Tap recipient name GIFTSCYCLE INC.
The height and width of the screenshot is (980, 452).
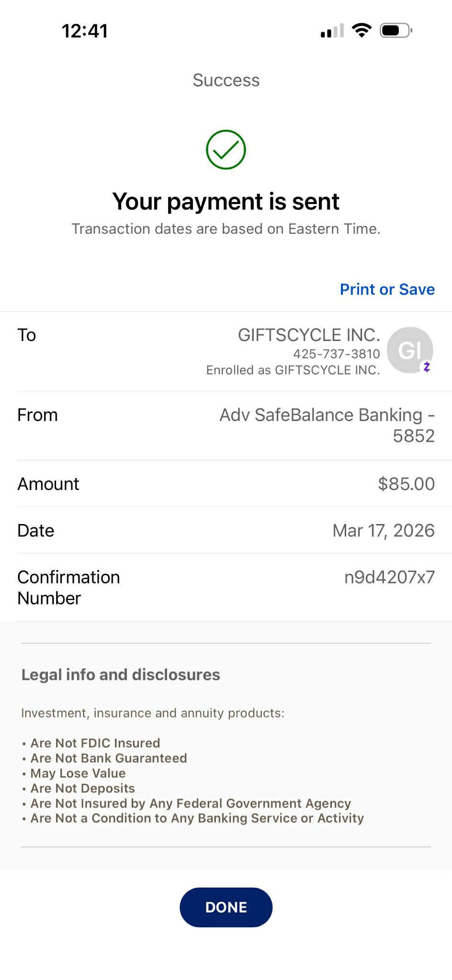309,335
